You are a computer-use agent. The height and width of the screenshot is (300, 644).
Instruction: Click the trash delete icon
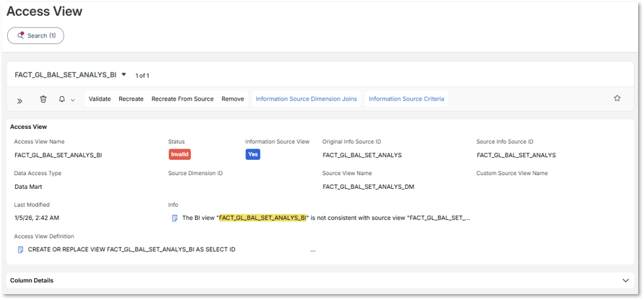[x=43, y=99]
